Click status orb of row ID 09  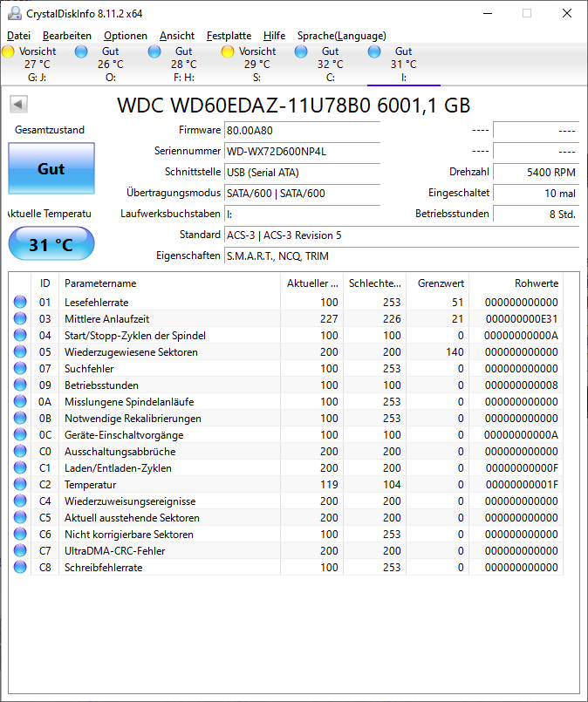pos(20,385)
